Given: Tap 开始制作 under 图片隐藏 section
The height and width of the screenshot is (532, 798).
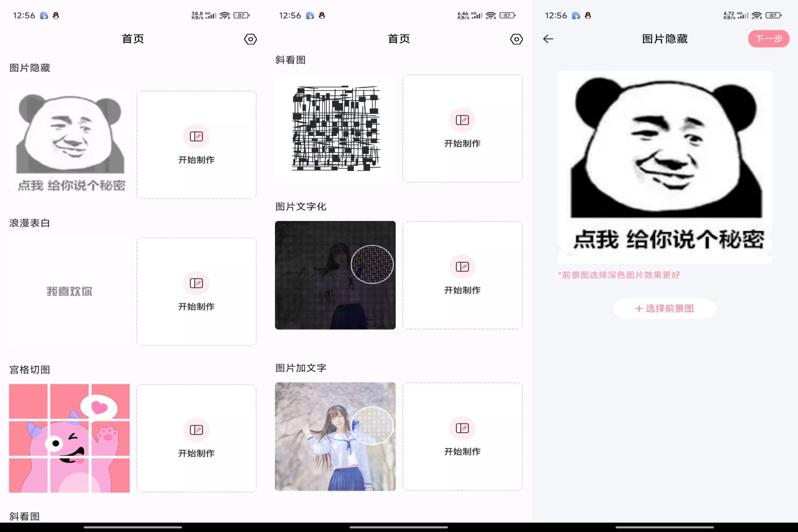Looking at the screenshot, I should tap(196, 159).
